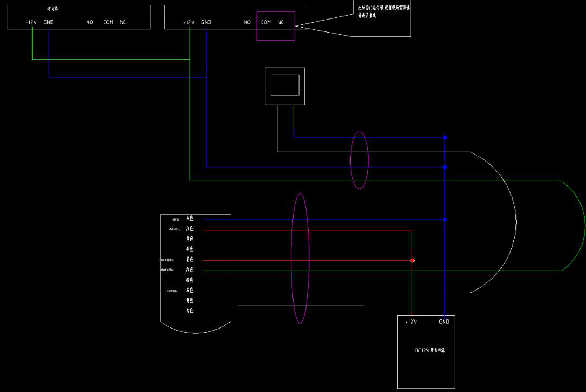This screenshot has width=586, height=392.
Task: Click the 白色 label at reader bottom
Action: [x=189, y=311]
